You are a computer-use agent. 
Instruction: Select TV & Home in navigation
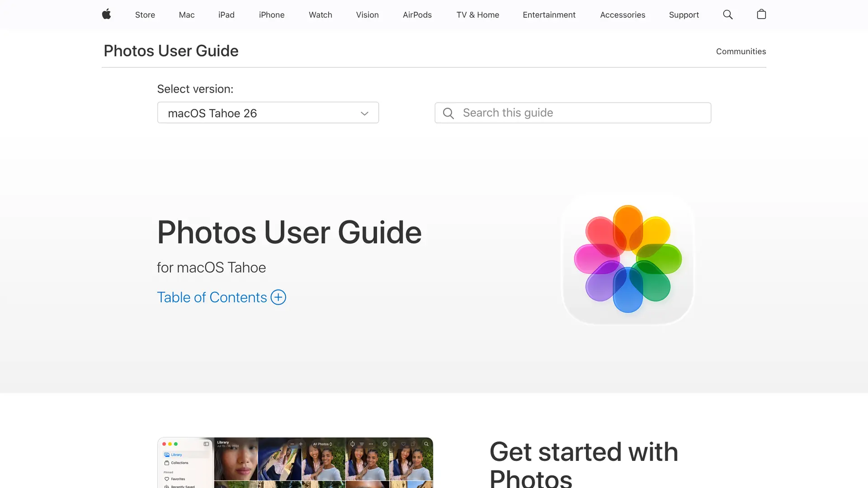[478, 15]
